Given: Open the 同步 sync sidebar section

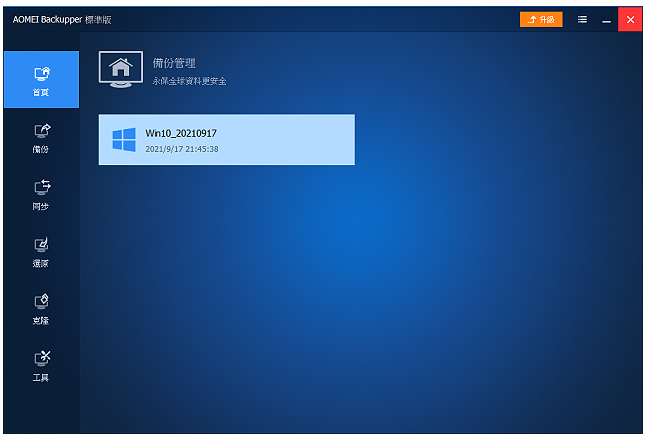Looking at the screenshot, I should (41, 195).
